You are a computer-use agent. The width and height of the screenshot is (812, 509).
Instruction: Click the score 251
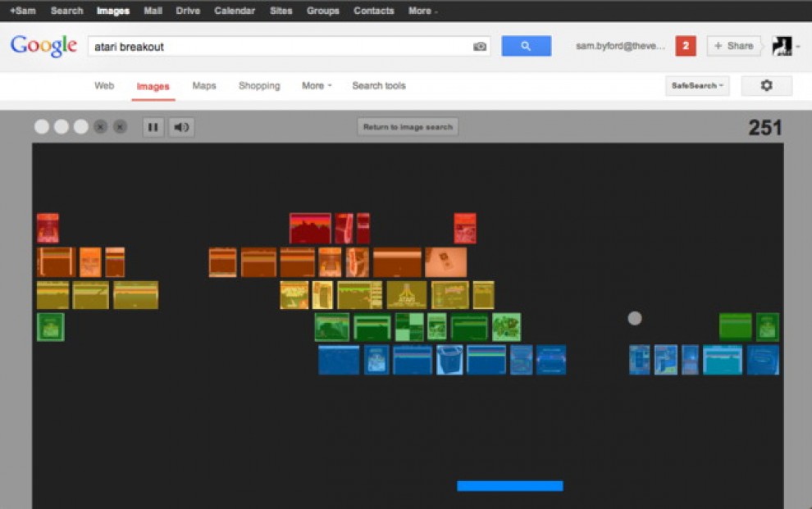(765, 128)
